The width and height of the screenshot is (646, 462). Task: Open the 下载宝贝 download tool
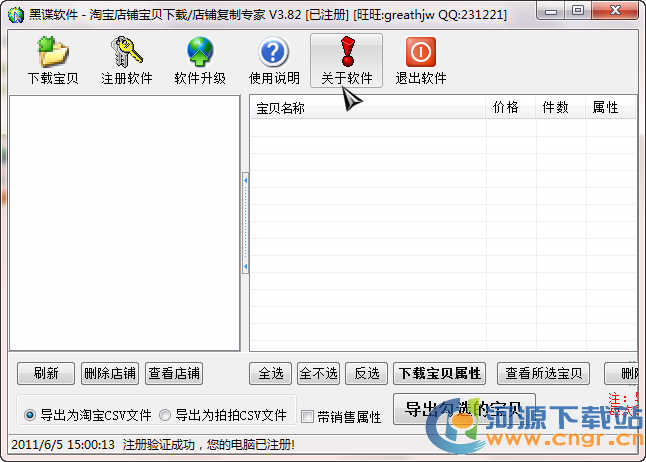53,61
